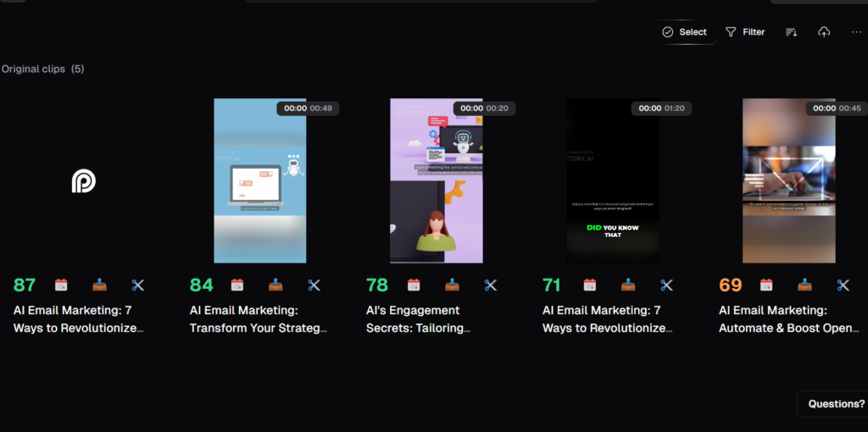Click the cloud upload icon in the top toolbar
The image size is (868, 432).
point(824,32)
